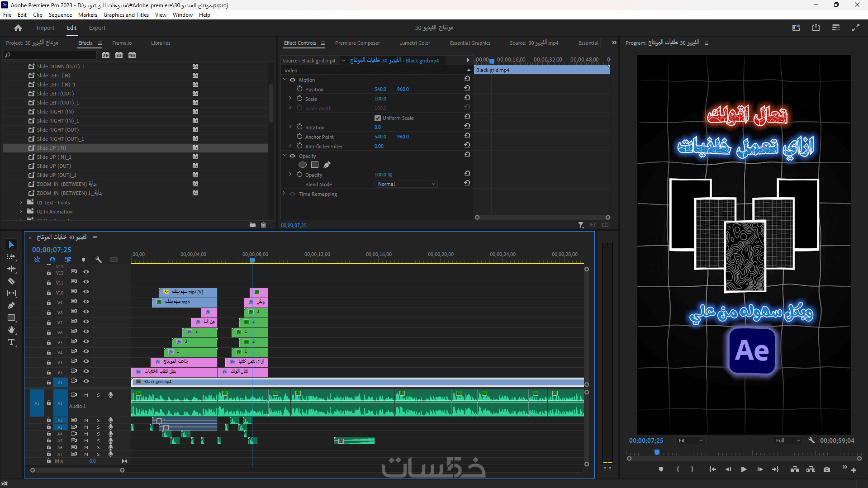Mute the Audio 1 track
This screenshot has width=868, height=488.
86,395
